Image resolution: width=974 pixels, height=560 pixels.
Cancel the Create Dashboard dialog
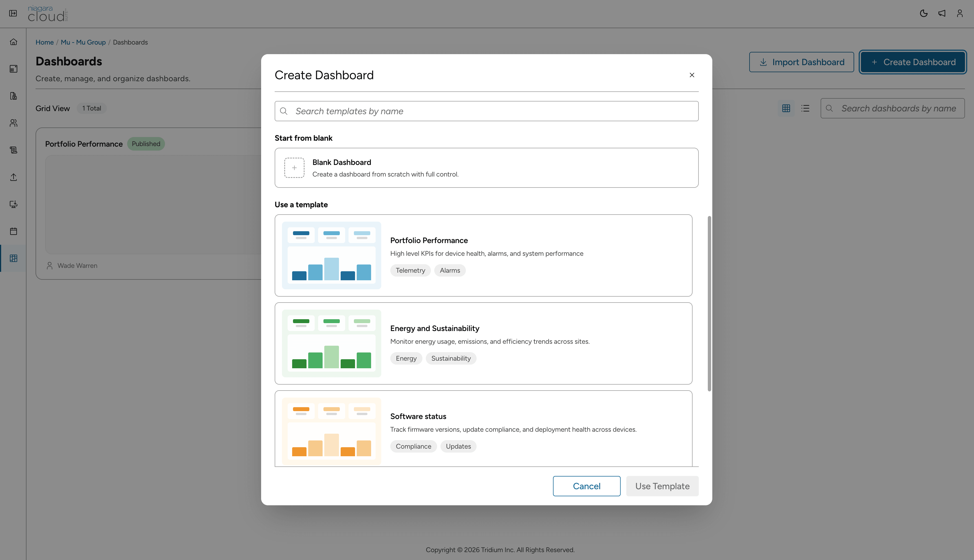tap(586, 486)
